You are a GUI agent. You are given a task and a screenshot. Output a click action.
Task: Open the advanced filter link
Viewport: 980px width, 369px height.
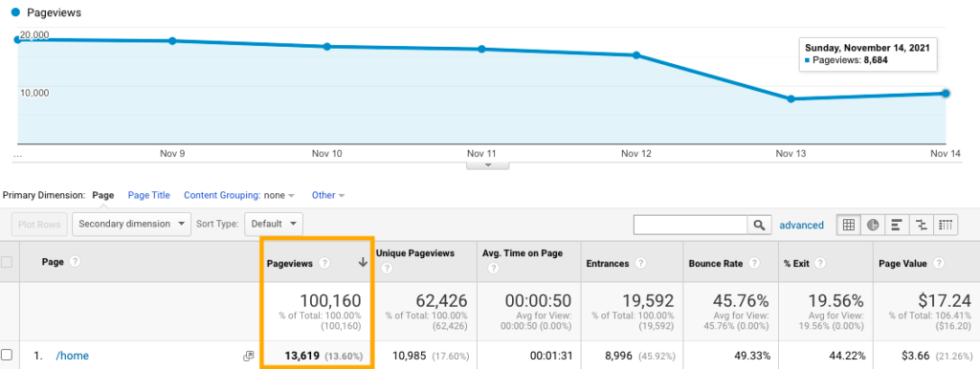tap(801, 226)
